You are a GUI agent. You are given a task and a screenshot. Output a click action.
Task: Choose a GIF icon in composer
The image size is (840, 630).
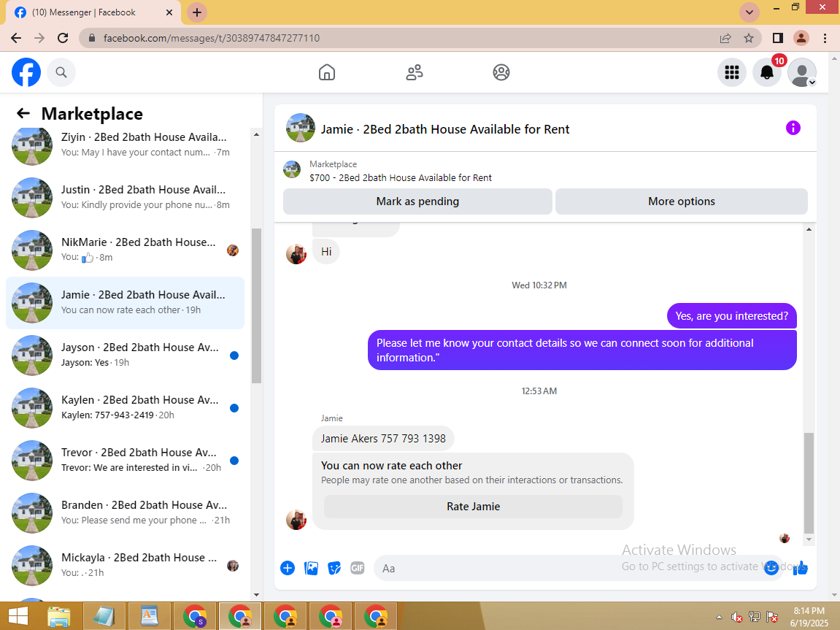point(358,568)
